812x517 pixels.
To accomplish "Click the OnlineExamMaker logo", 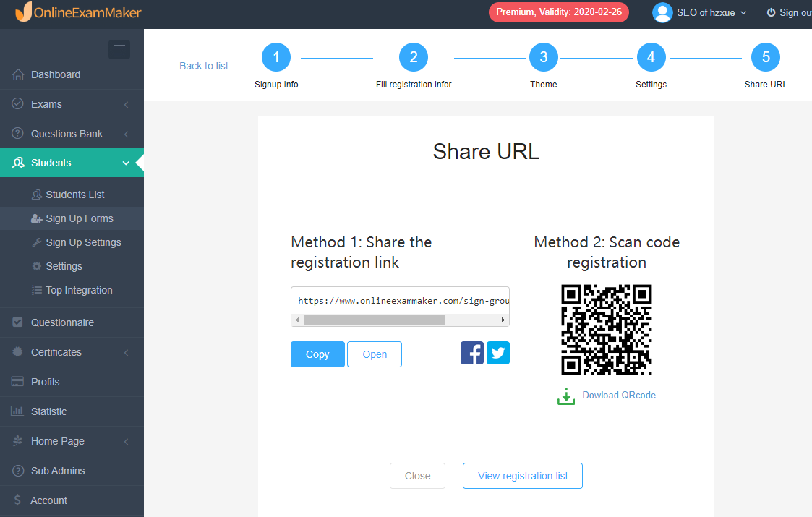I will tap(78, 12).
